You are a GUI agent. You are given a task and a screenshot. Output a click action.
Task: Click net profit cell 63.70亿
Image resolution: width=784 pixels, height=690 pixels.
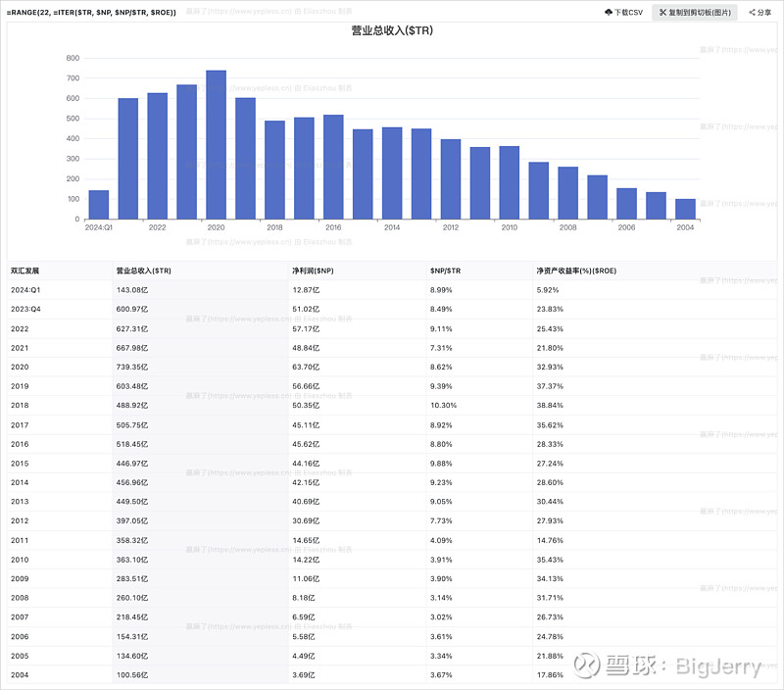[306, 367]
